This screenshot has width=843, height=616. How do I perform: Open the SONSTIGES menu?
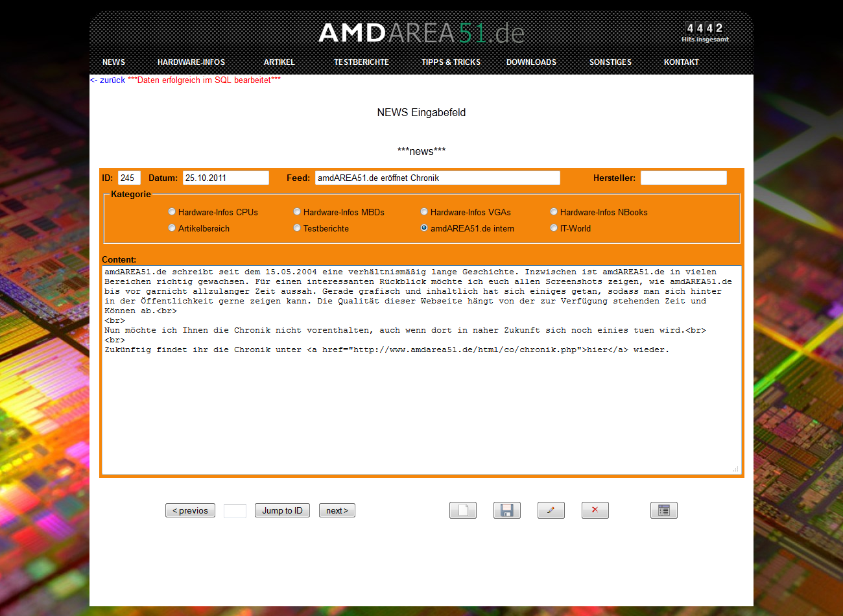(x=610, y=62)
